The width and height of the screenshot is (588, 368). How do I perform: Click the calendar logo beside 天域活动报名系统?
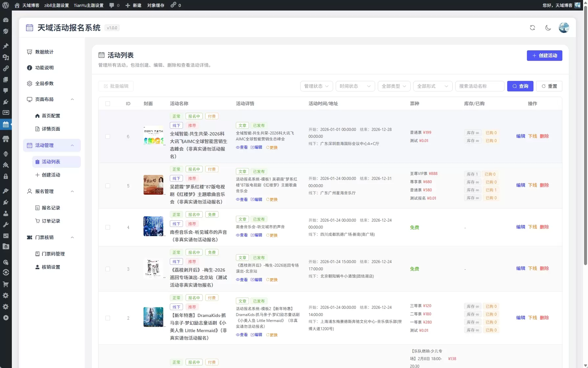pyautogui.click(x=30, y=28)
